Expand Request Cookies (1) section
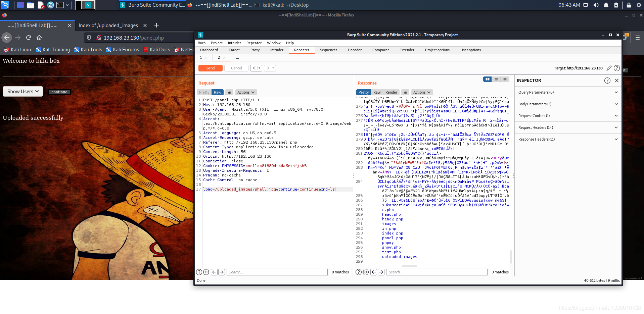 pyautogui.click(x=568, y=116)
